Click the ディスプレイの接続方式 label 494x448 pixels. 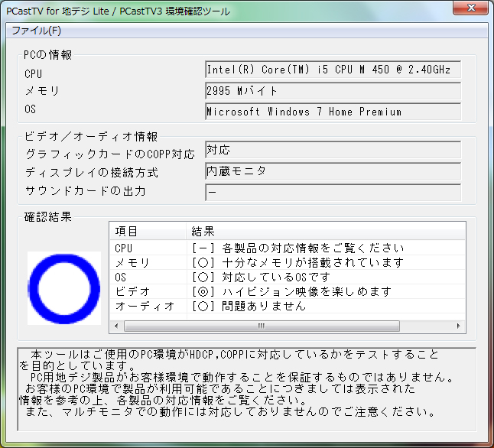click(91, 173)
